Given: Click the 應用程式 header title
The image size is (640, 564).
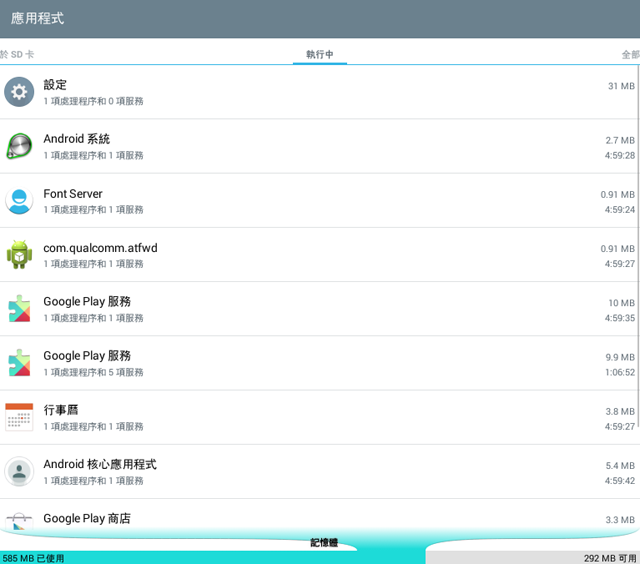Looking at the screenshot, I should tap(37, 18).
